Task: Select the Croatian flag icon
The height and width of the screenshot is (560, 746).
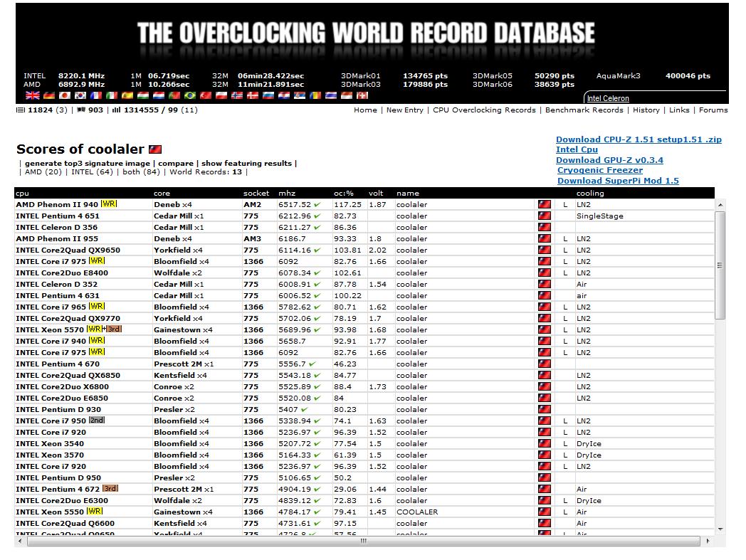Action: [284, 95]
